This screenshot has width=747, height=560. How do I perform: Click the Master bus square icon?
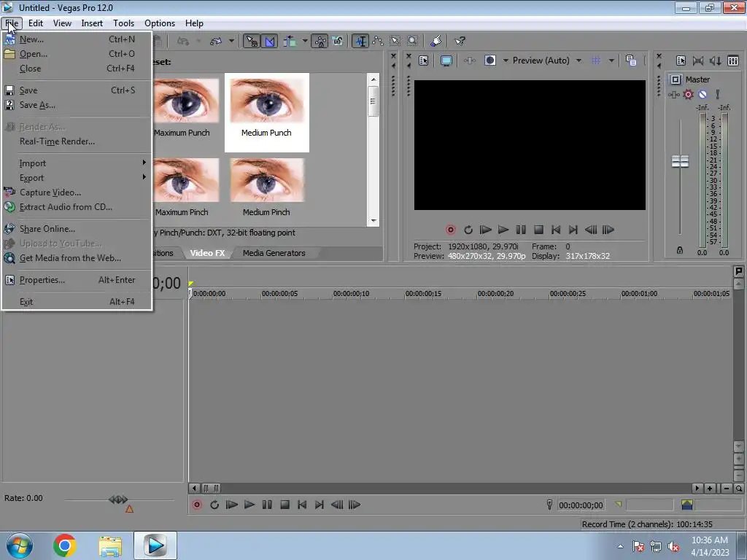coord(676,79)
